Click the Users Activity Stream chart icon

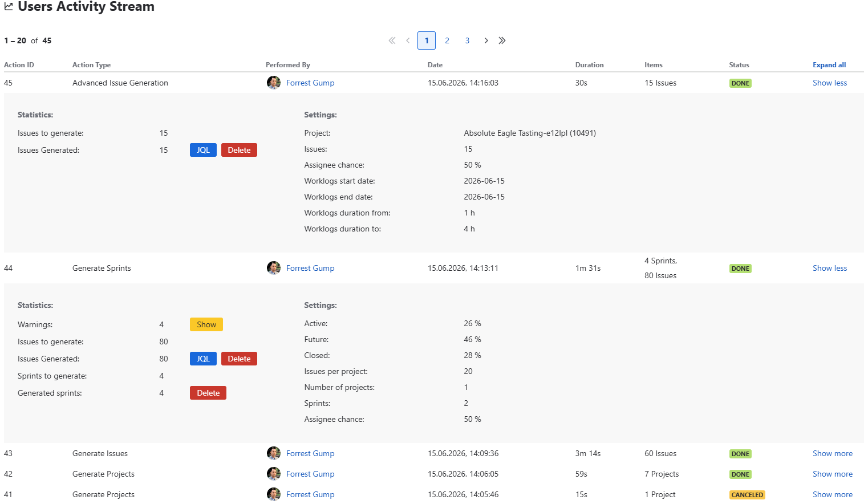[9, 7]
